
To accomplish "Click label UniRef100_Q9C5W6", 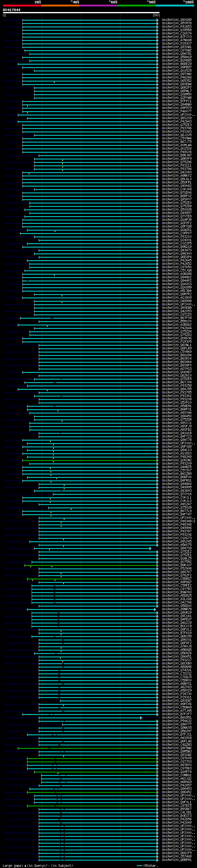I will tap(177, 748).
